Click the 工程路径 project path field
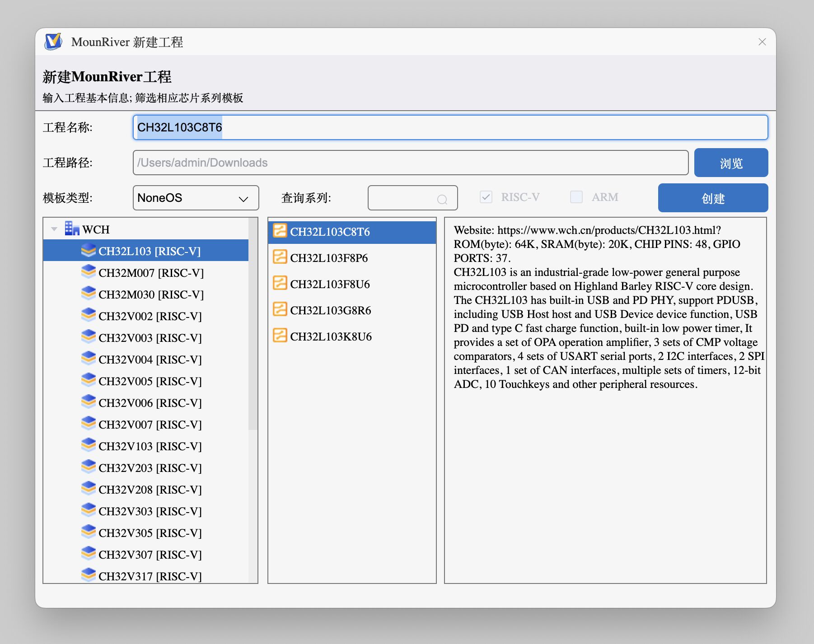The width and height of the screenshot is (814, 644). pos(410,163)
